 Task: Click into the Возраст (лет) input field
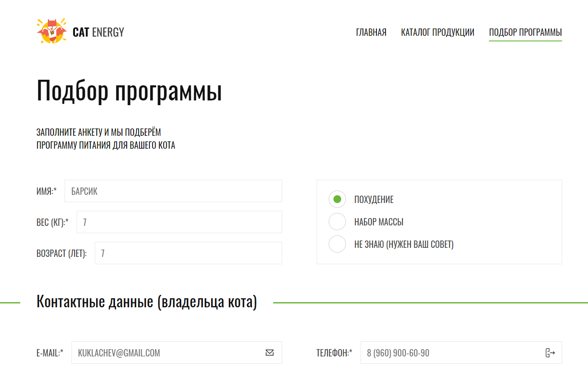tap(188, 253)
